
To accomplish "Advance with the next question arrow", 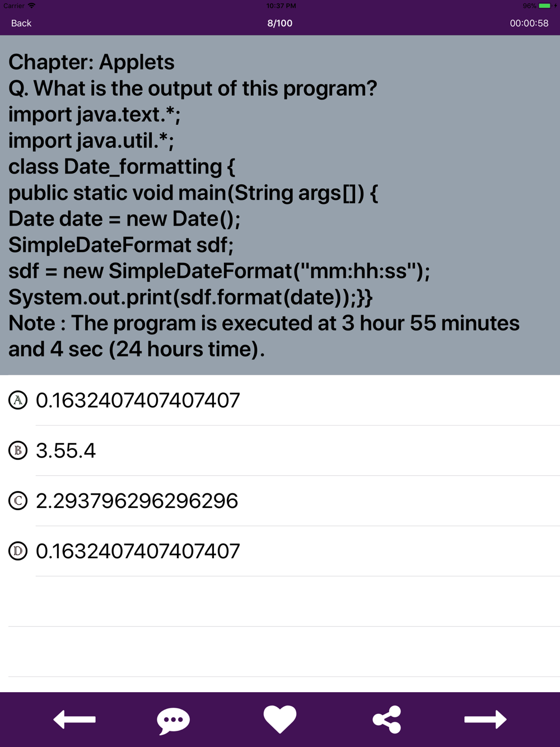I will click(486, 720).
